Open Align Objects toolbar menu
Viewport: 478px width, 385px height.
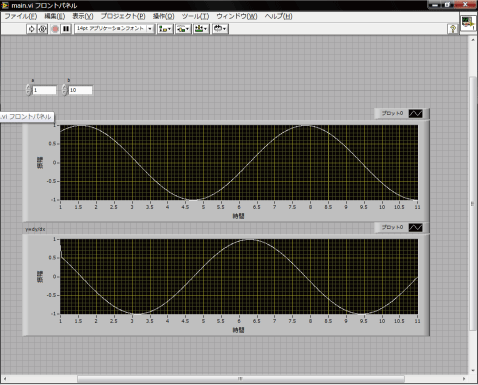(165, 29)
